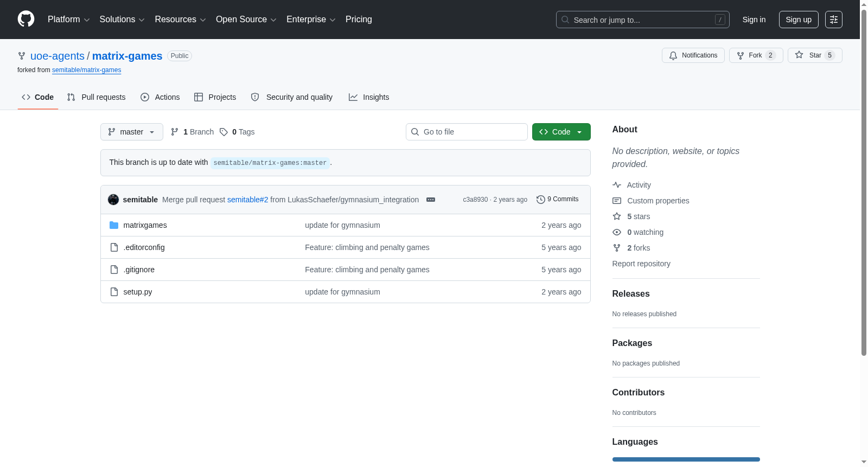Open the master branch switcher dropdown
This screenshot has width=868, height=467.
pyautogui.click(x=132, y=132)
